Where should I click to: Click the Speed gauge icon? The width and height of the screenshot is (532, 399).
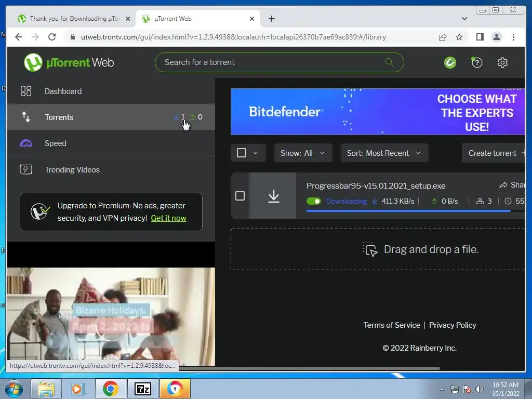point(26,143)
